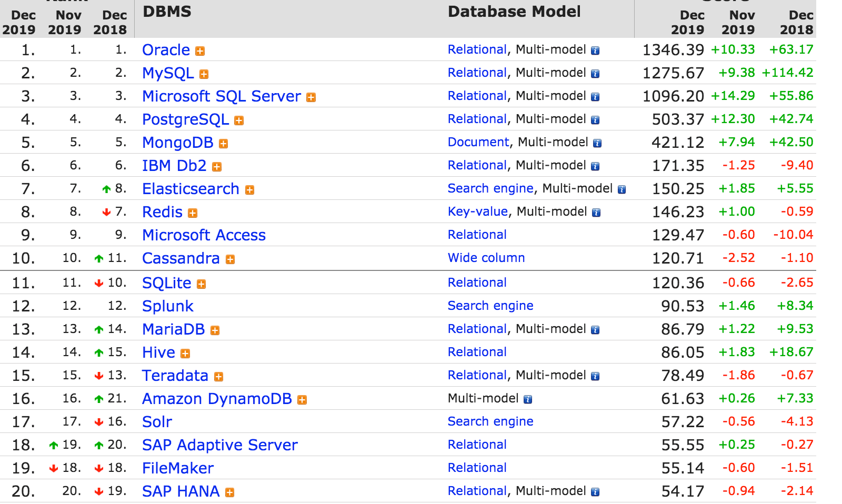Open the Elasticsearch link

191,189
